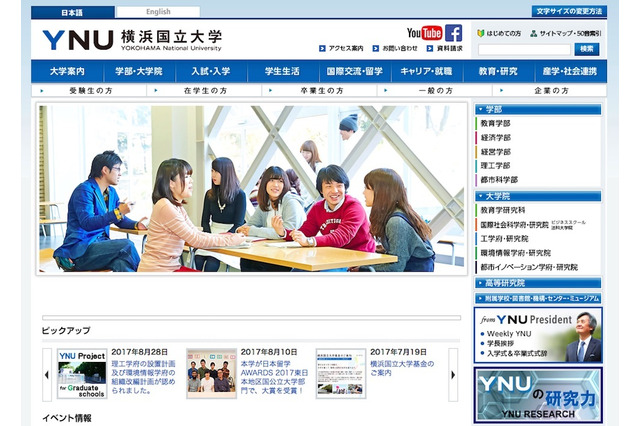
Task: Select the 日本語 language tab
Action: coord(73,12)
